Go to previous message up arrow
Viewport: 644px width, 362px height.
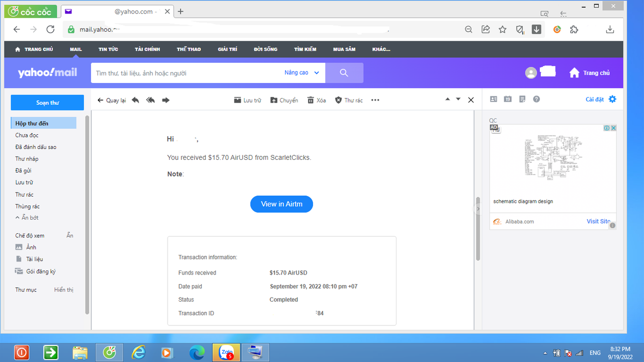coord(447,99)
